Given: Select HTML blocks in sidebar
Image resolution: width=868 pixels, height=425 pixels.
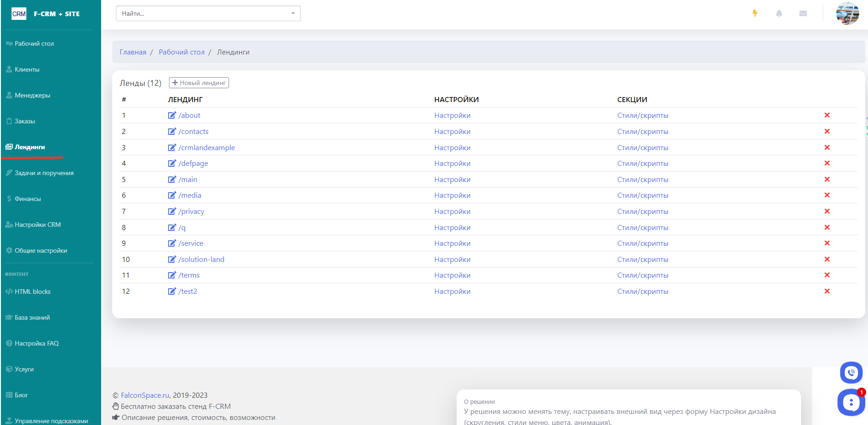Looking at the screenshot, I should pos(32,291).
